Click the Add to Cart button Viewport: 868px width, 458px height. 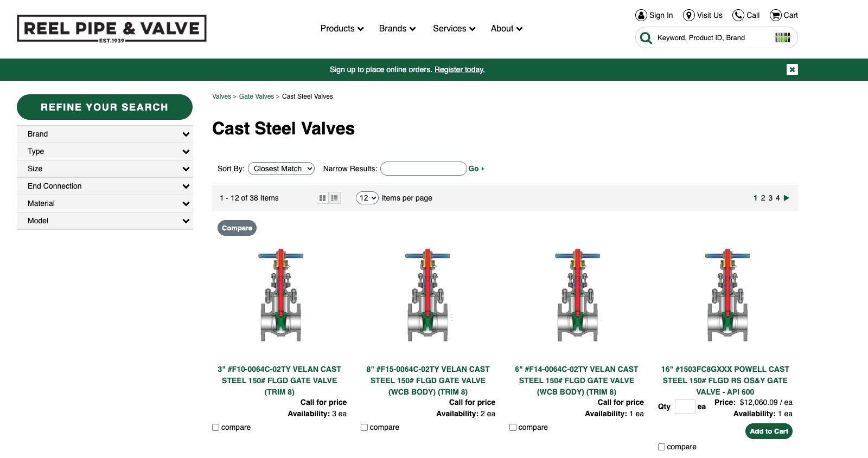coord(768,431)
